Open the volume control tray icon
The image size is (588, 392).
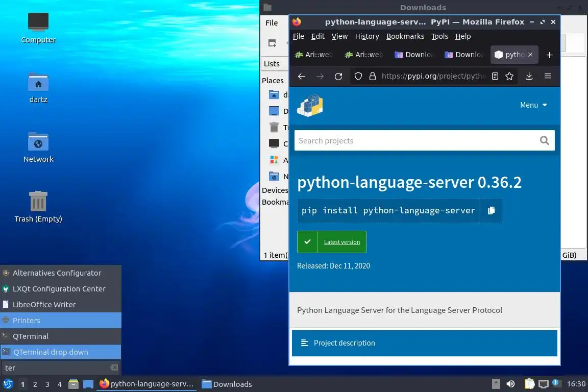point(510,384)
